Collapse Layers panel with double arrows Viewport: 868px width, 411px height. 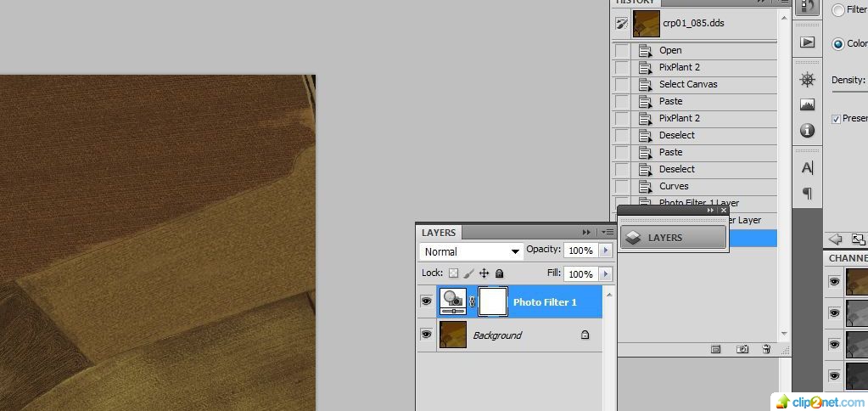coord(586,232)
